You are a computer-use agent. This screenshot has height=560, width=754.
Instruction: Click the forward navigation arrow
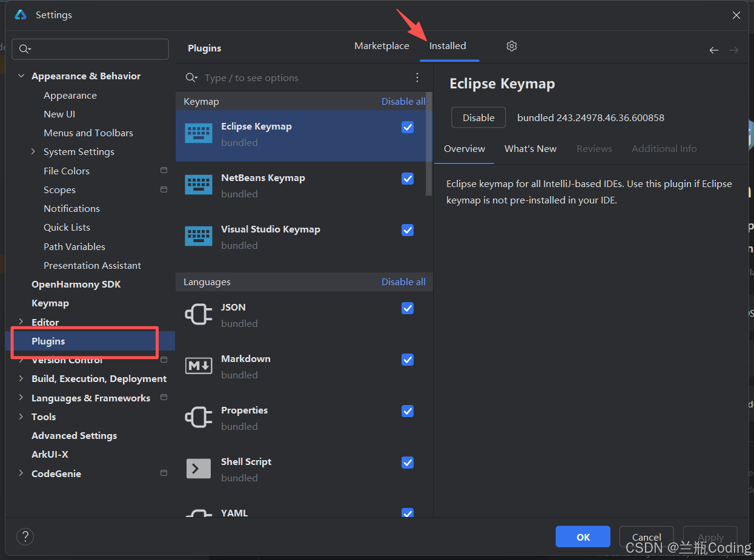pyautogui.click(x=734, y=50)
